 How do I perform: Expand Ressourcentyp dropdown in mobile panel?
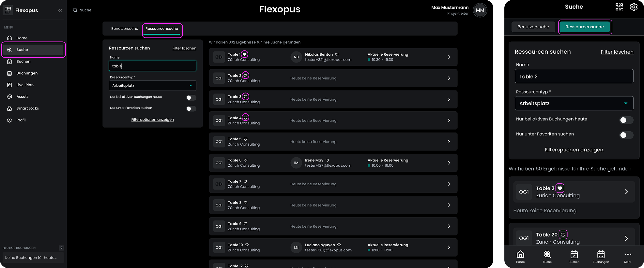click(574, 104)
